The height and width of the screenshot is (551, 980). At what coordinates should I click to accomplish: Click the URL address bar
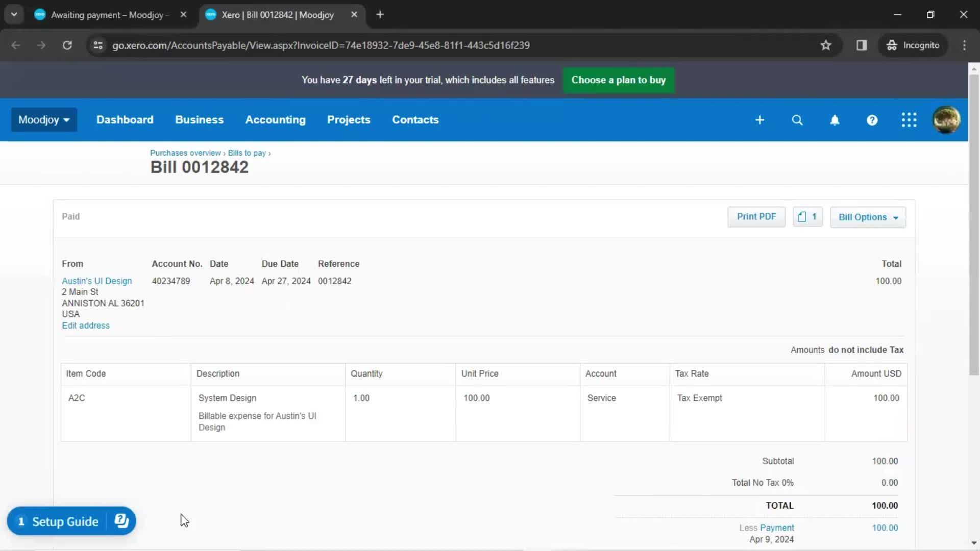[321, 45]
